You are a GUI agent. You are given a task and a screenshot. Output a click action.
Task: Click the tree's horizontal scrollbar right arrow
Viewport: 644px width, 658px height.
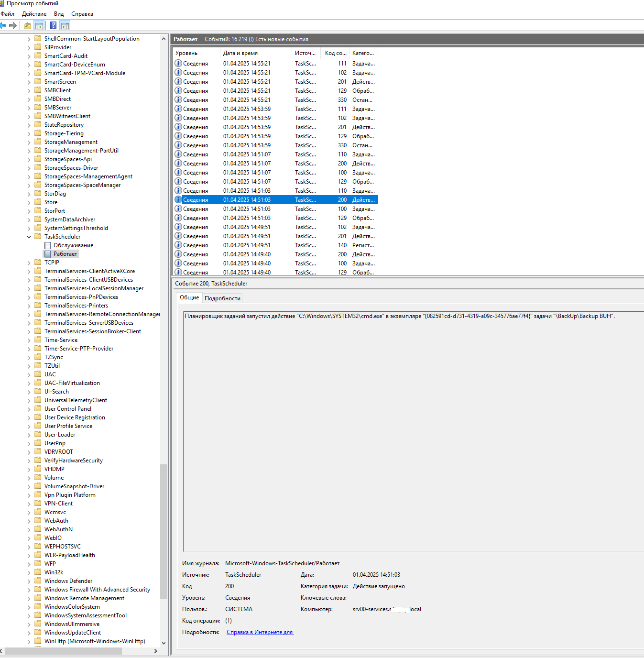click(x=156, y=651)
